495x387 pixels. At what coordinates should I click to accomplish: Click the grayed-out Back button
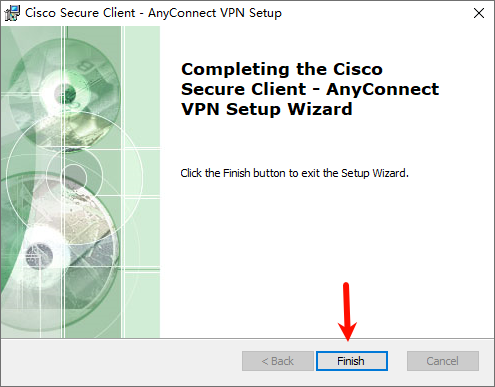pyautogui.click(x=278, y=361)
